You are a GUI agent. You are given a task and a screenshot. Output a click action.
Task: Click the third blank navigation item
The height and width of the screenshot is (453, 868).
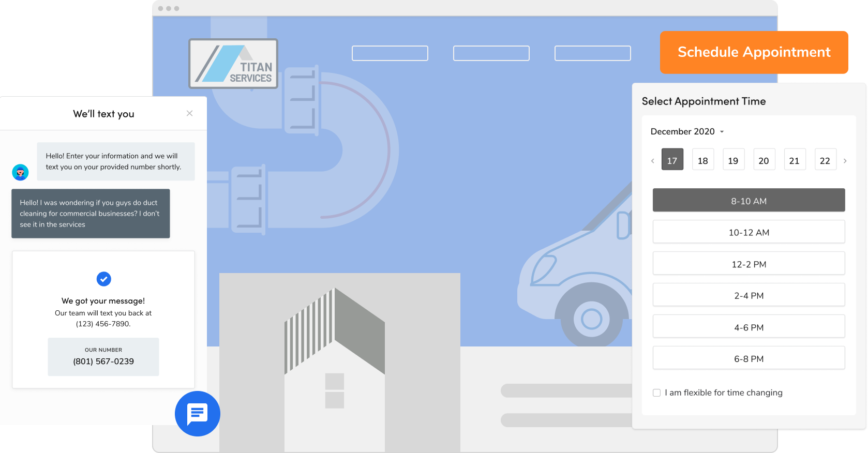click(x=593, y=53)
